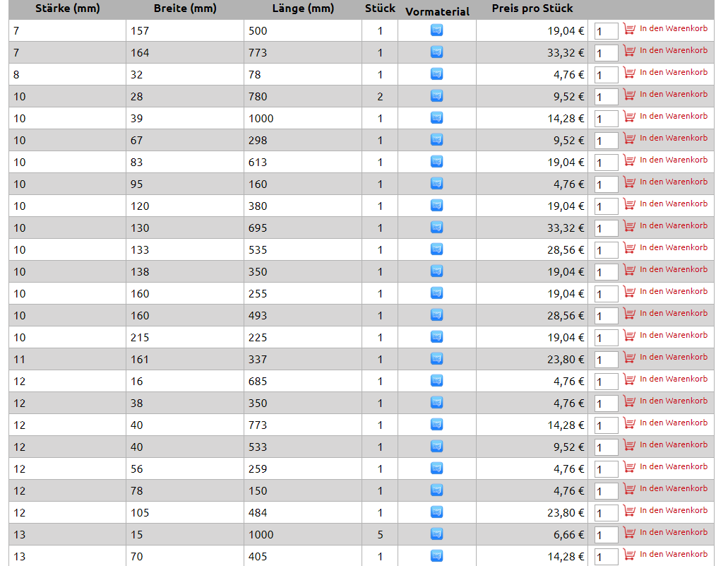Click the 'Stück' column header
Image resolution: width=728 pixels, height=566 pixels.
[381, 8]
